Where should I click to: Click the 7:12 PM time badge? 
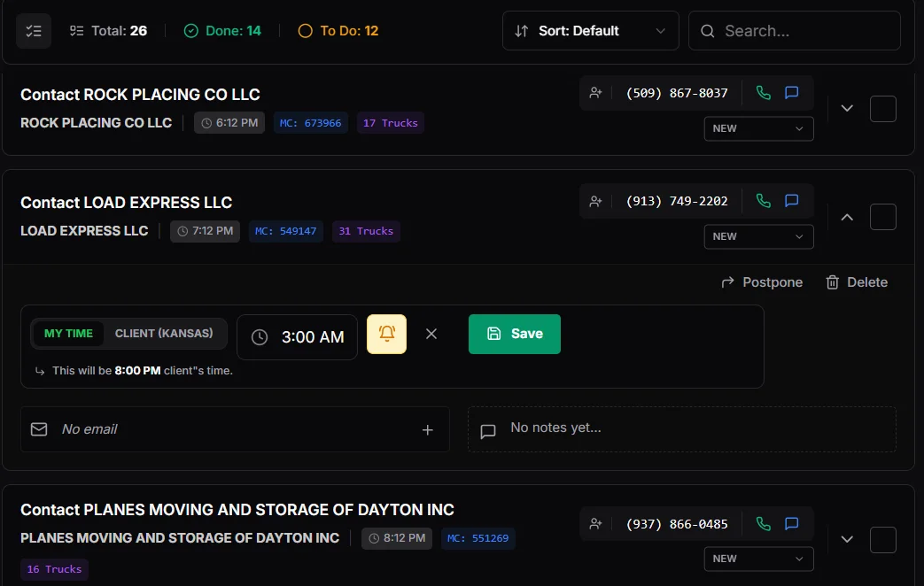[205, 231]
